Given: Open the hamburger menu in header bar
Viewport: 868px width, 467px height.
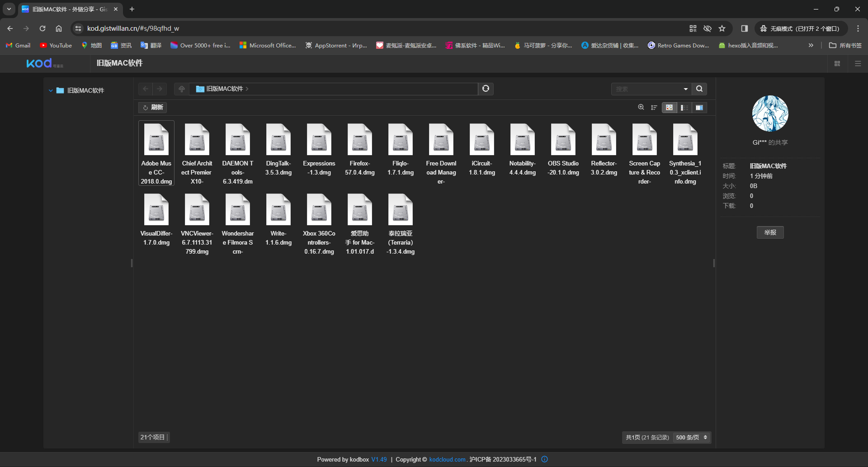Looking at the screenshot, I should tap(858, 64).
